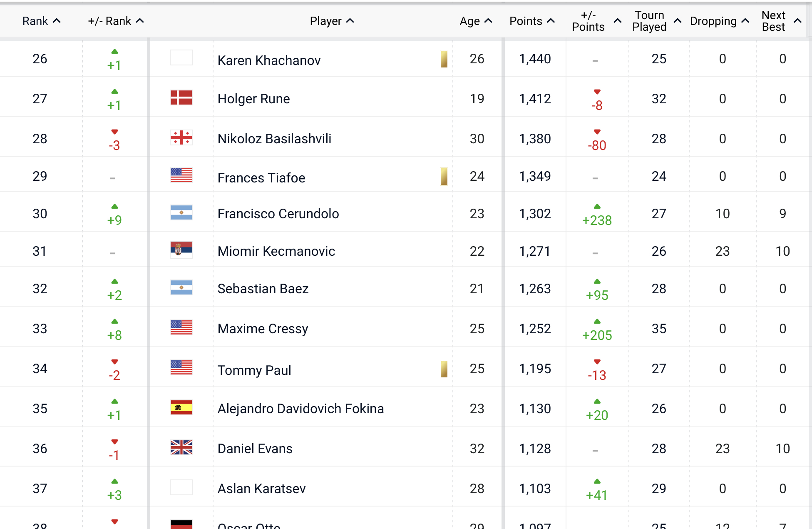812x529 pixels.
Task: Click Denmark flag beside Holger Rune
Action: 181,98
